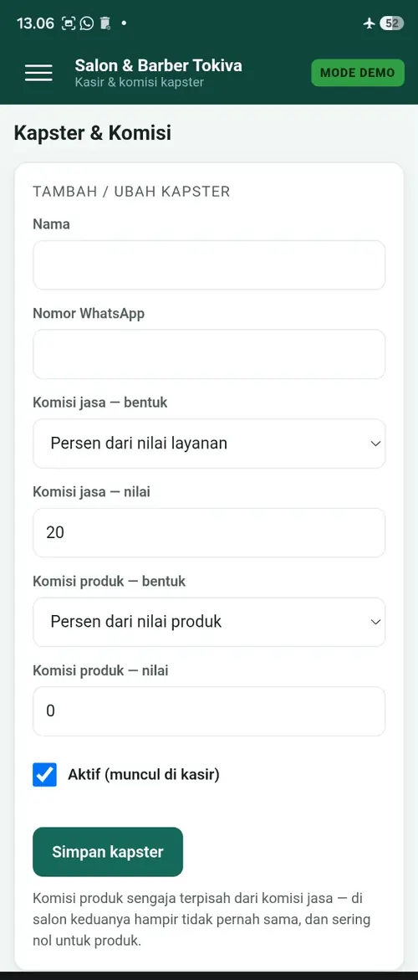Screen dimensions: 418x980
Task: Tap the 'Aktif (muncul di kasir)' label
Action: pos(144,775)
